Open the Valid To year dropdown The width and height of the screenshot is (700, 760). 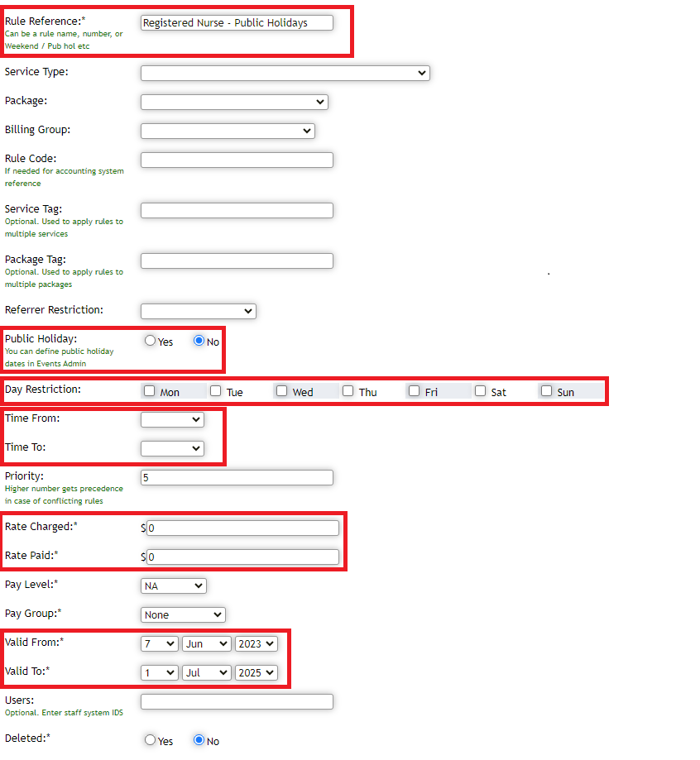pos(256,672)
